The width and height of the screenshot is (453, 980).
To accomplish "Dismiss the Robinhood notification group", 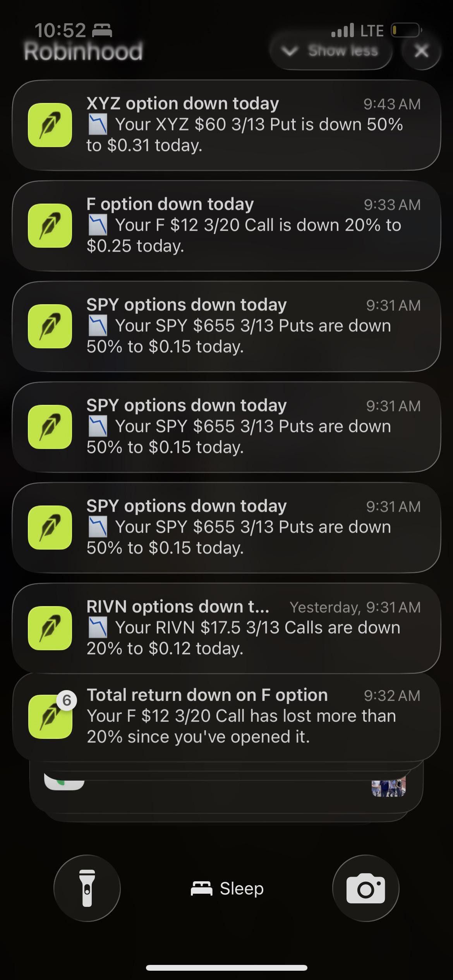I will pyautogui.click(x=421, y=51).
